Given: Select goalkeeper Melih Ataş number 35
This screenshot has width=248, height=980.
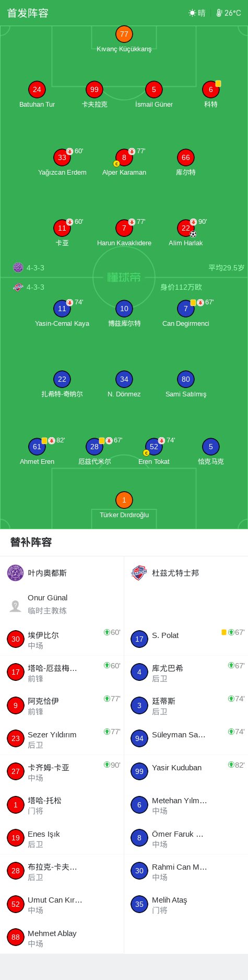Looking at the screenshot, I should coord(186,904).
